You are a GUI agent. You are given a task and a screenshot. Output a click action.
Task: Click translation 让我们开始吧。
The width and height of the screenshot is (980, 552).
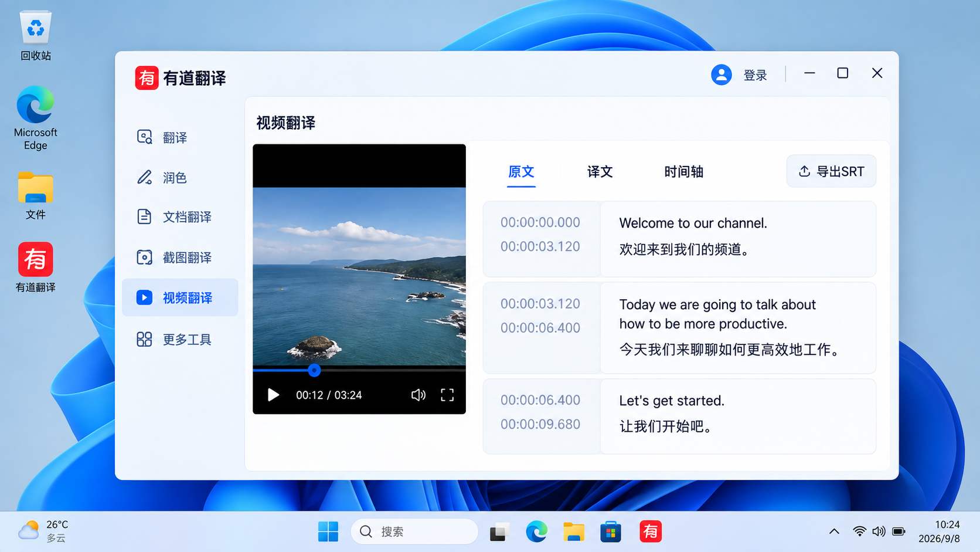666,426
